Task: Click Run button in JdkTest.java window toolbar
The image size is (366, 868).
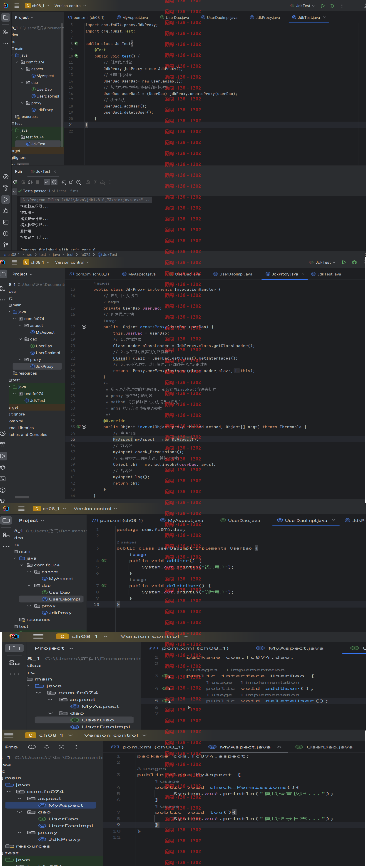Action: point(323,6)
